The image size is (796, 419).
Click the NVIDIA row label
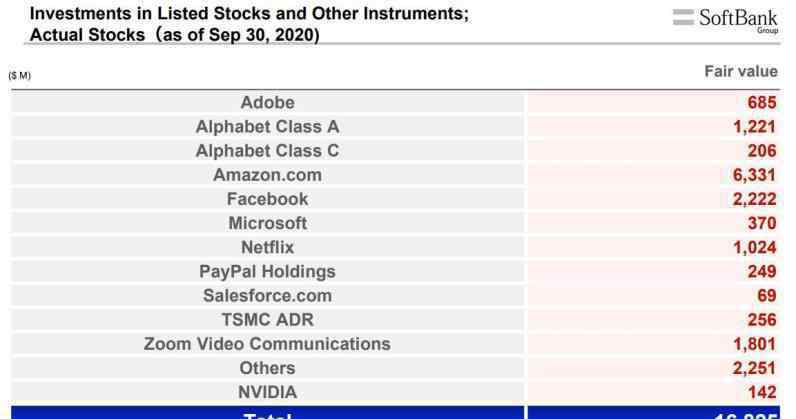(x=268, y=392)
